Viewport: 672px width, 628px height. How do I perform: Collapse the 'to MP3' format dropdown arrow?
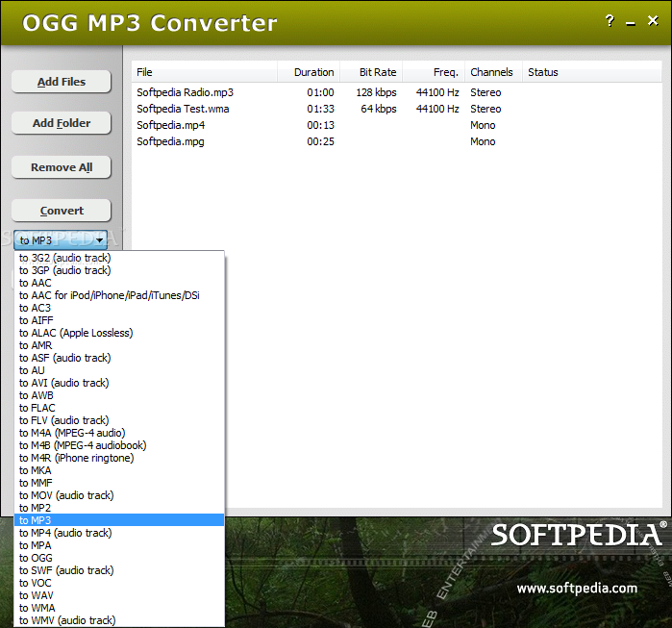click(100, 240)
